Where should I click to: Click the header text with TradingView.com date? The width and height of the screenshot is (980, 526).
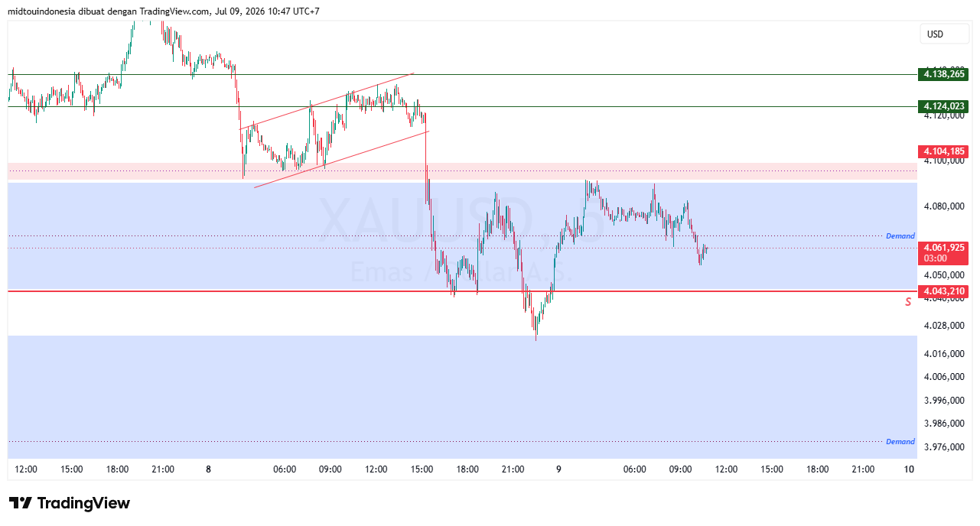coord(164,11)
